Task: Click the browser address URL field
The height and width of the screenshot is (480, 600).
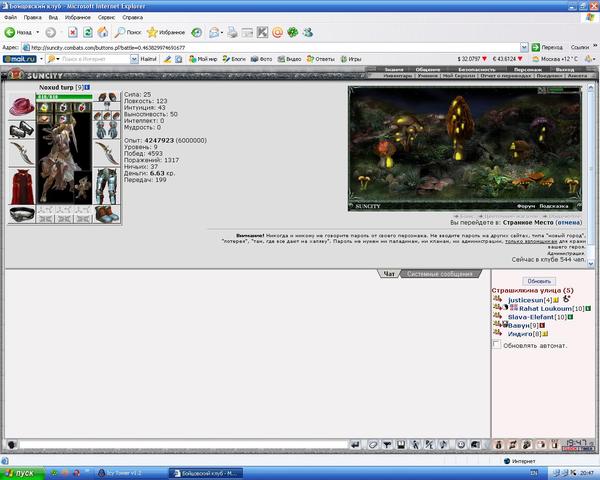Action: 271,47
